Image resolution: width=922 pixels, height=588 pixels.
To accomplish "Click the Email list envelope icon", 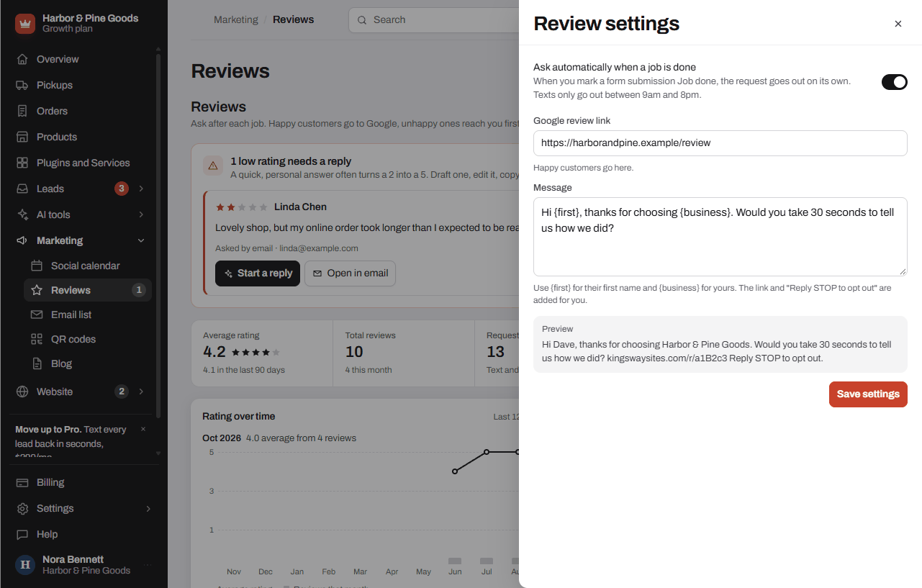I will [x=37, y=315].
